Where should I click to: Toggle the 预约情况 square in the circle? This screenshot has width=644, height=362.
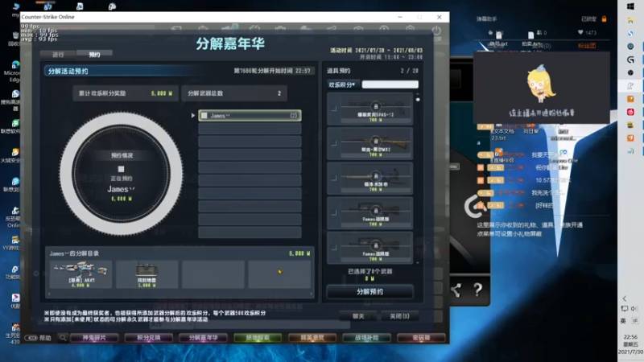click(122, 169)
